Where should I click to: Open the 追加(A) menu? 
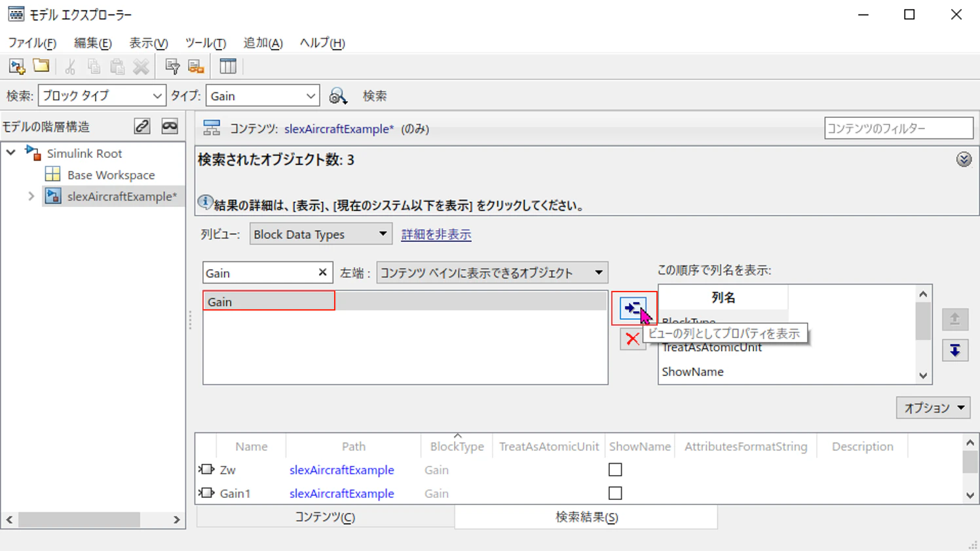coord(263,43)
